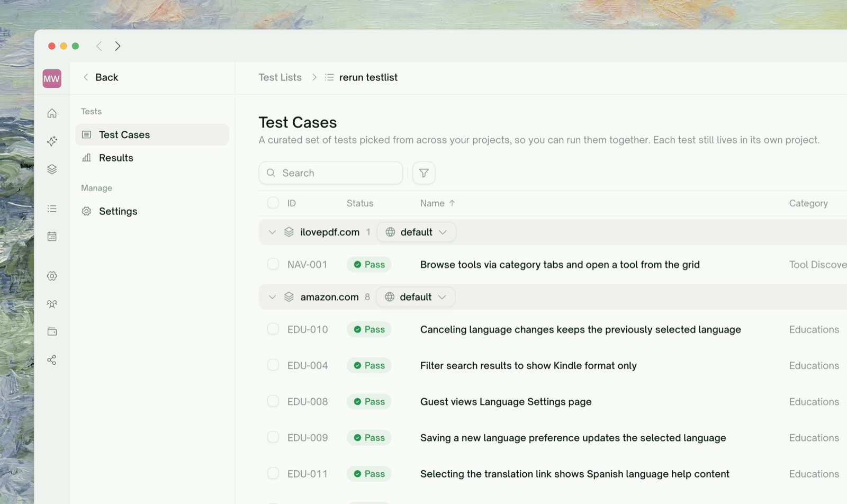The width and height of the screenshot is (847, 504).
Task: Select the EDU-004 row checkbox
Action: point(273,365)
